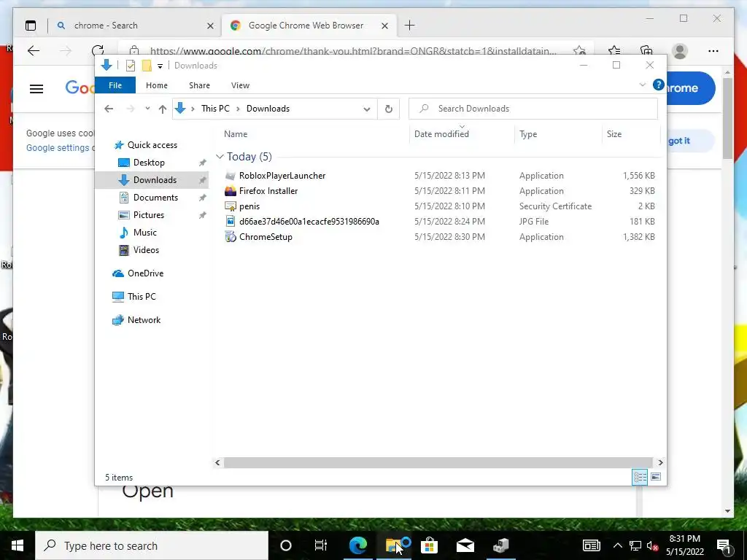Open Pictures in the navigation pane

point(148,215)
